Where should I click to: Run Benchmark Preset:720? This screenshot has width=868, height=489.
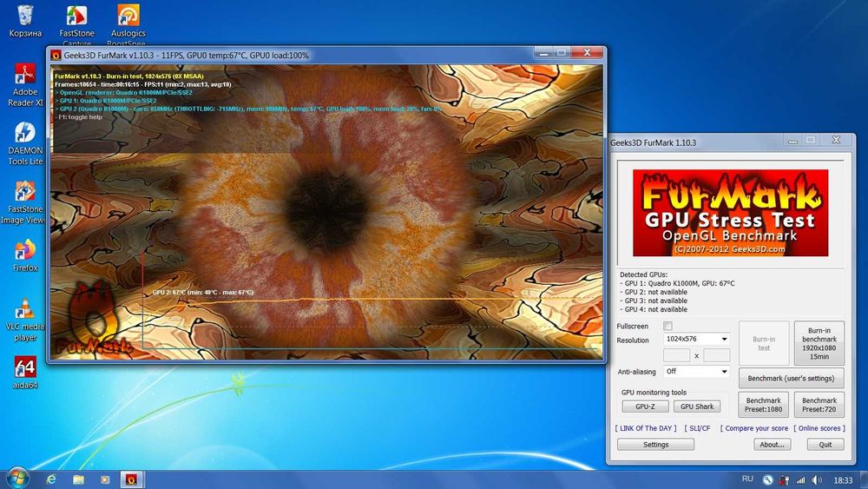coord(819,405)
